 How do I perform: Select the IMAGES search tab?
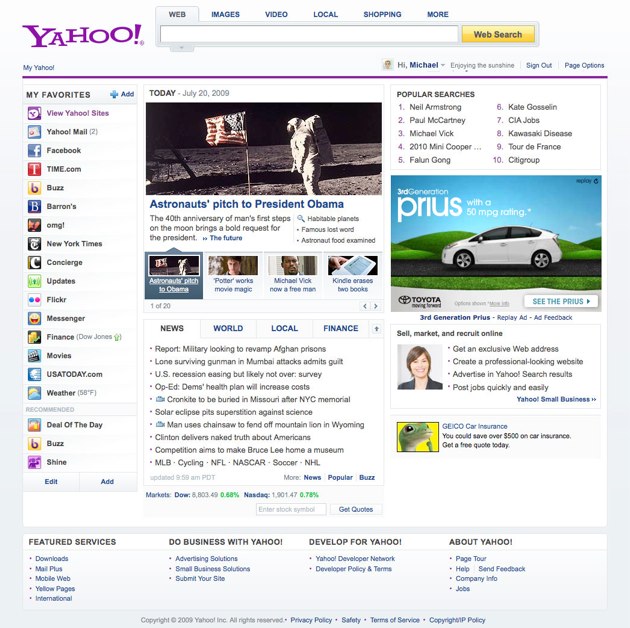point(225,14)
